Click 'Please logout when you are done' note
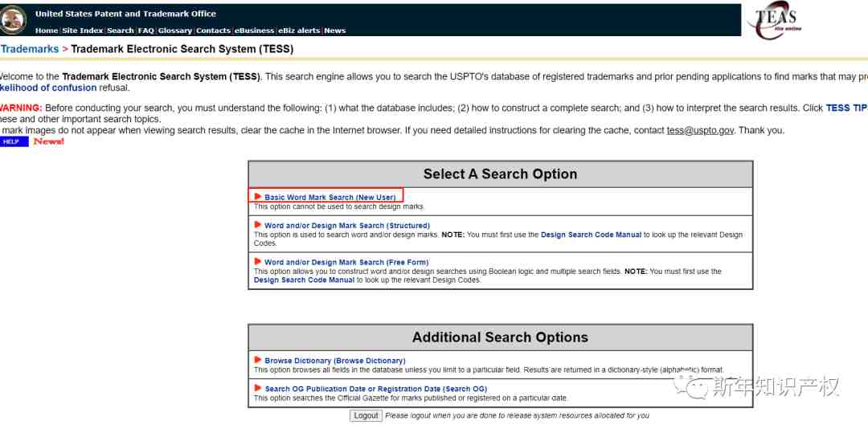The image size is (868, 425). [x=517, y=415]
